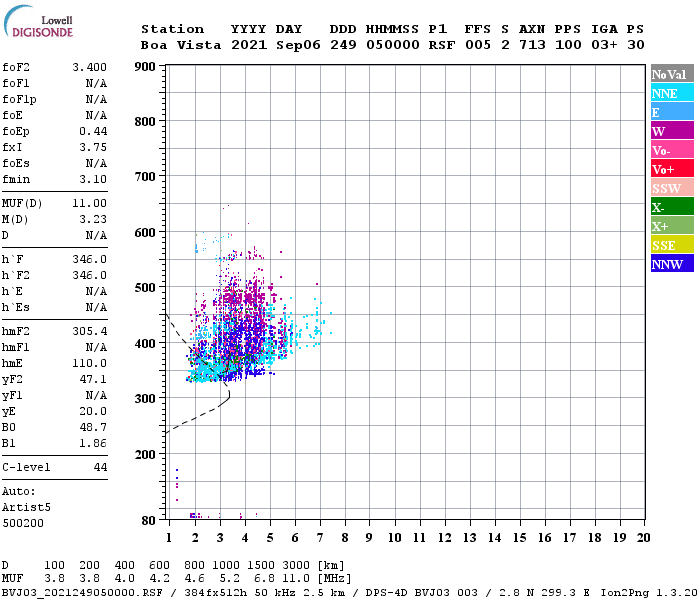Click the yE value 20.0

[93, 411]
